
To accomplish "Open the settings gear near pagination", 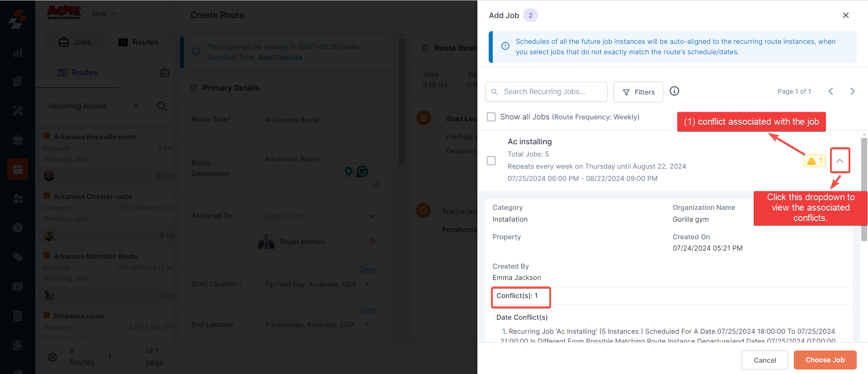I will tap(52, 357).
